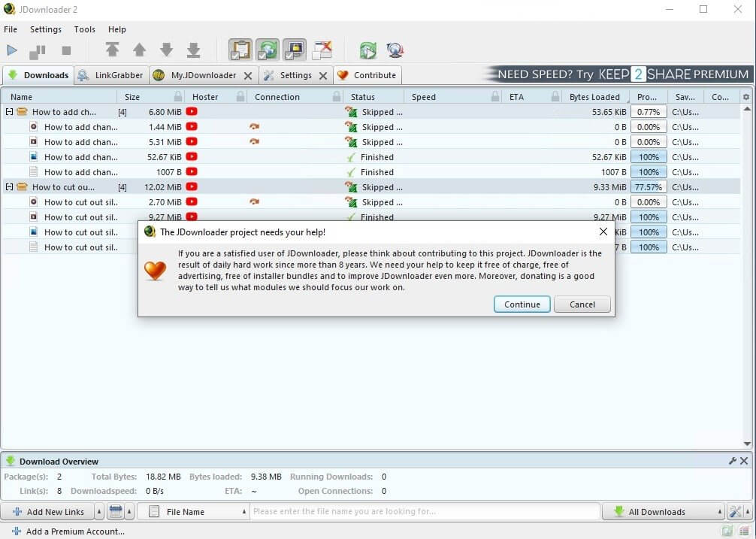The width and height of the screenshot is (756, 539).
Task: Open table column settings gear
Action: (x=746, y=97)
